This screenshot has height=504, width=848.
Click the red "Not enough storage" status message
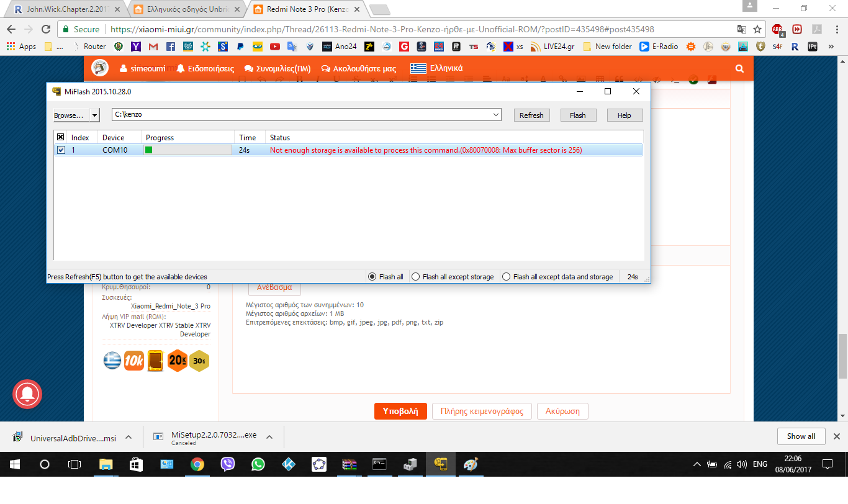coord(426,150)
